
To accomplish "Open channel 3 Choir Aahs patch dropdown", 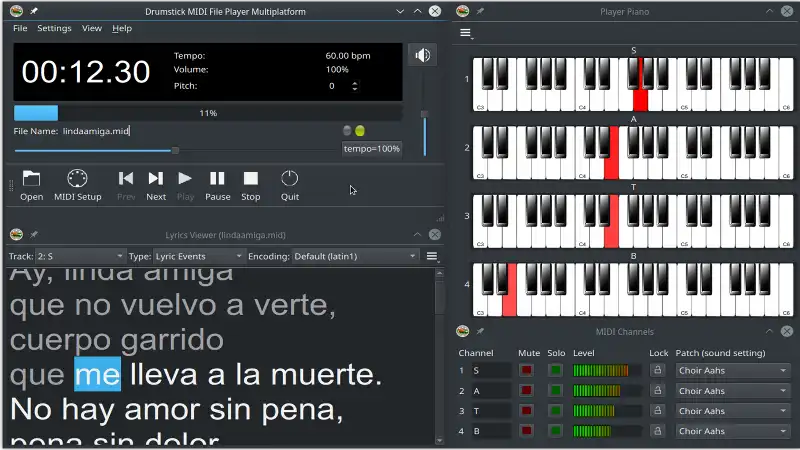I will point(733,411).
